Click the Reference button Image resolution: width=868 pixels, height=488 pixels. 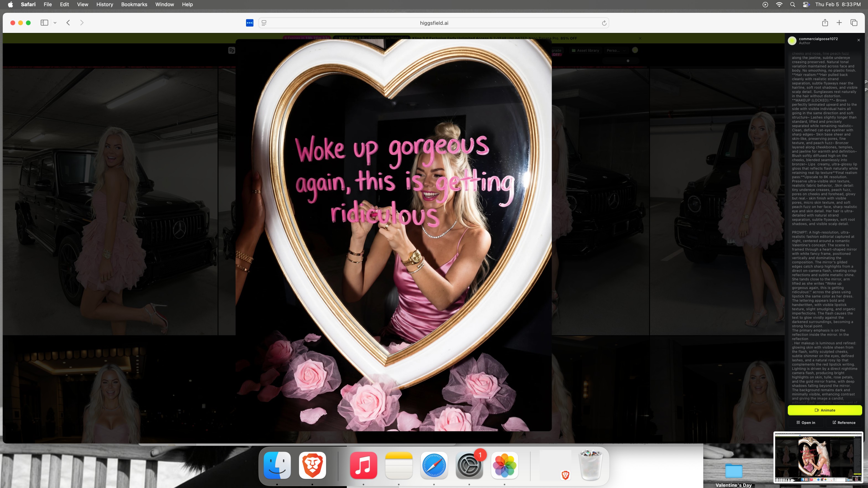click(844, 422)
